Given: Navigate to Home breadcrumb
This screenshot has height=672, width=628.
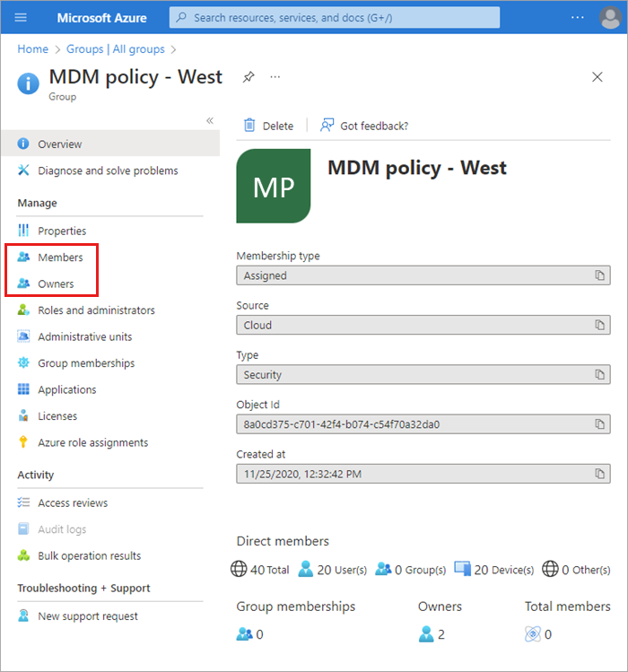Looking at the screenshot, I should coord(33,49).
